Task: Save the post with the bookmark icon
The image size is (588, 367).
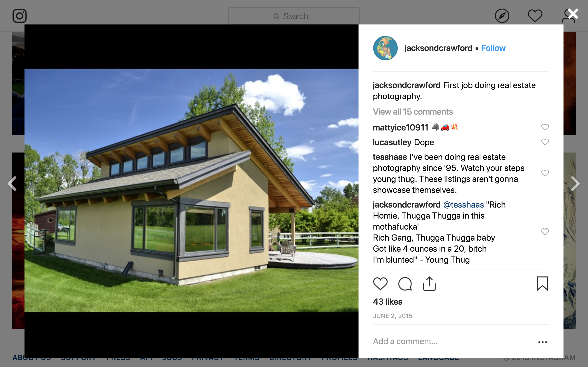Action: point(542,283)
